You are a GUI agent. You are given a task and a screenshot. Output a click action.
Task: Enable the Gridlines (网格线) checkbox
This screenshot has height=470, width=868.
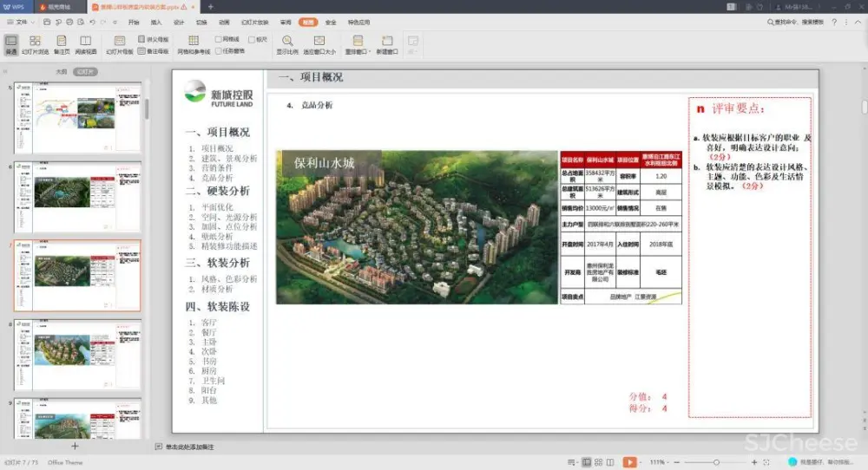(x=219, y=39)
